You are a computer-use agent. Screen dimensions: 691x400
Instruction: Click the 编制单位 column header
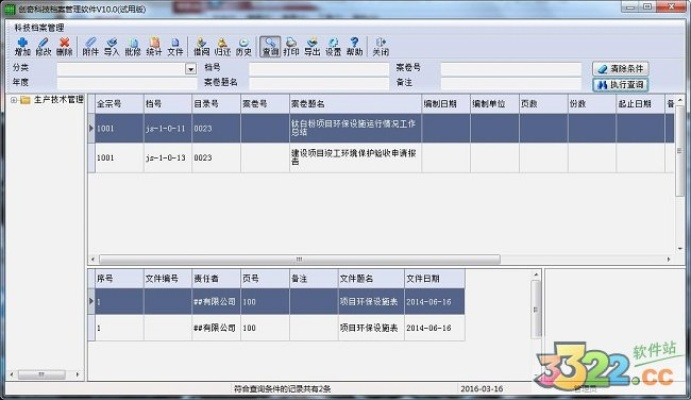pos(495,104)
